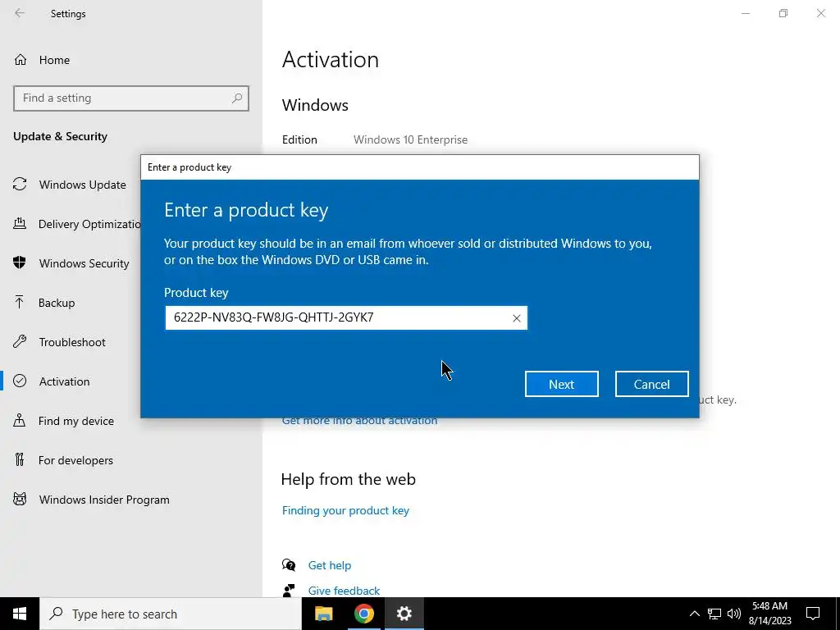Open the notification center icon

[813, 614]
